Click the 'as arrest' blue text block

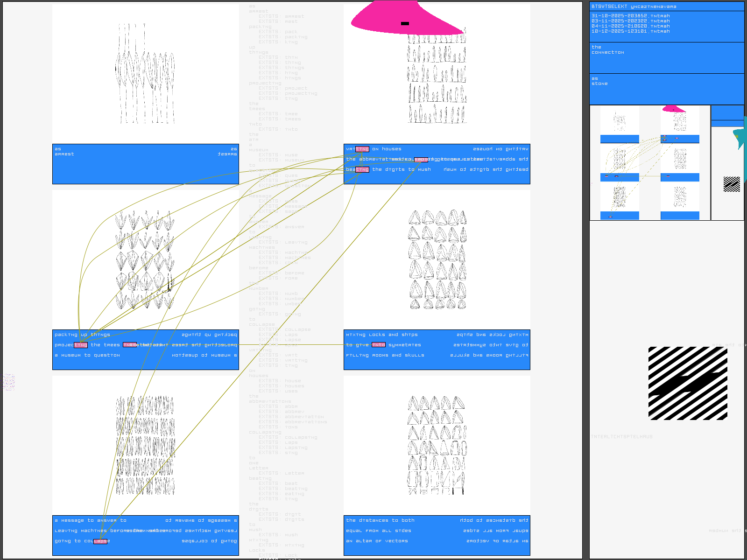[145, 164]
